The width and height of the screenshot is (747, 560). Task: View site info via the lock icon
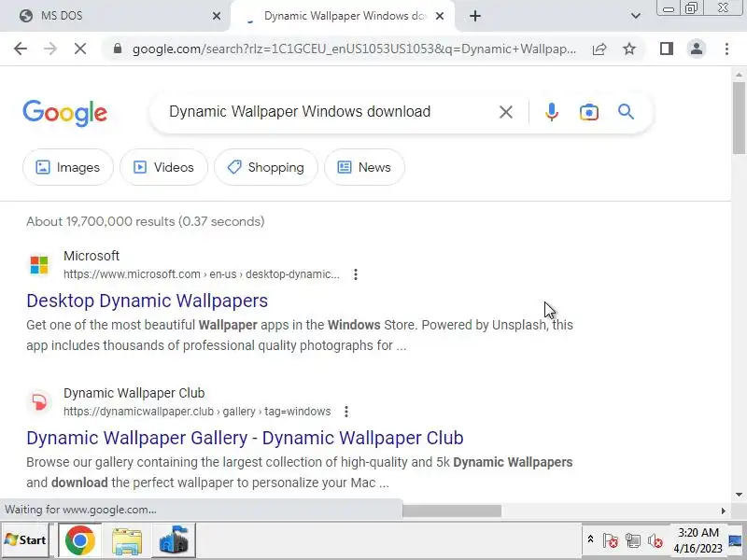[x=118, y=49]
